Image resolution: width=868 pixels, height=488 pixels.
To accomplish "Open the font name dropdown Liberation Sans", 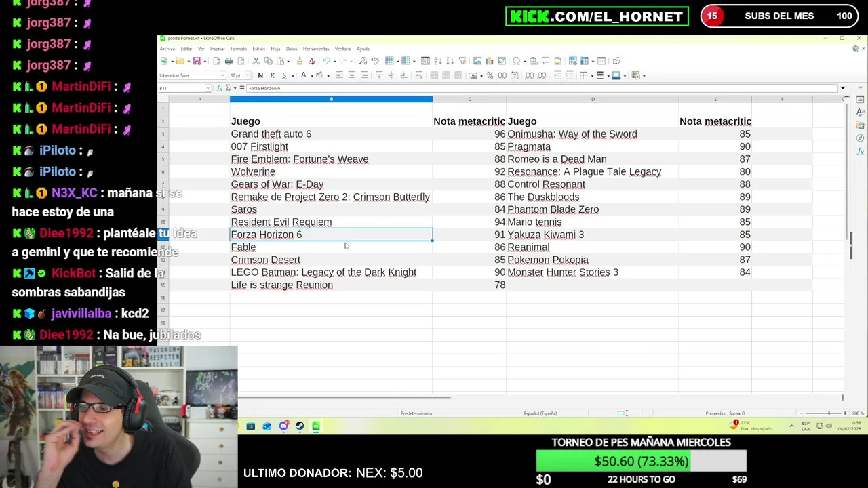I will (222, 75).
